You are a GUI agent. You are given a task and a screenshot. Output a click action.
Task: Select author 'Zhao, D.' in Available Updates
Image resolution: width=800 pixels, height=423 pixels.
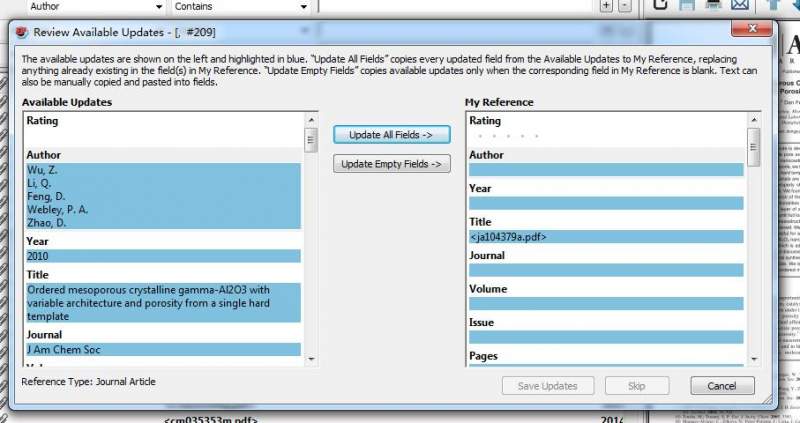(x=46, y=223)
